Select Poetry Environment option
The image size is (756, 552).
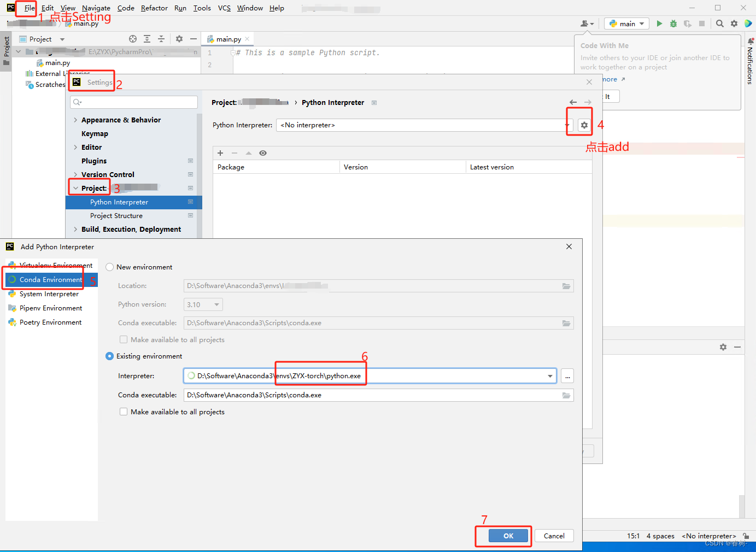click(51, 322)
